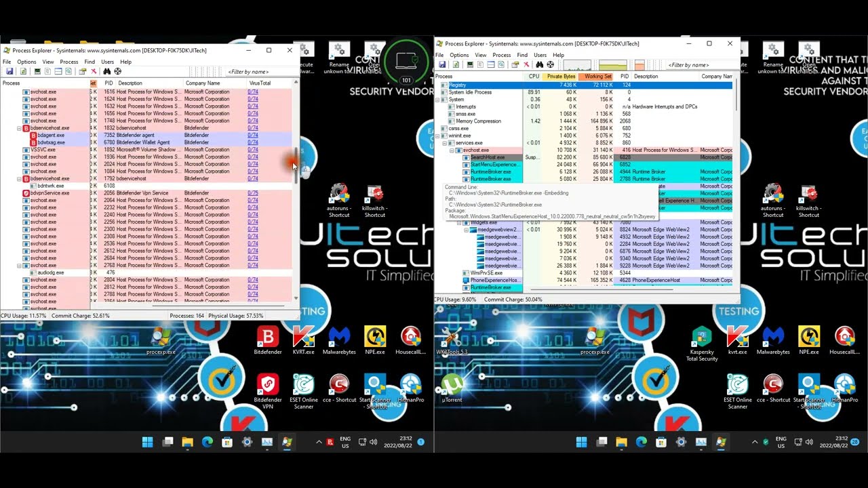Collapse services.exe tree node
The width and height of the screenshot is (868, 488).
point(445,143)
